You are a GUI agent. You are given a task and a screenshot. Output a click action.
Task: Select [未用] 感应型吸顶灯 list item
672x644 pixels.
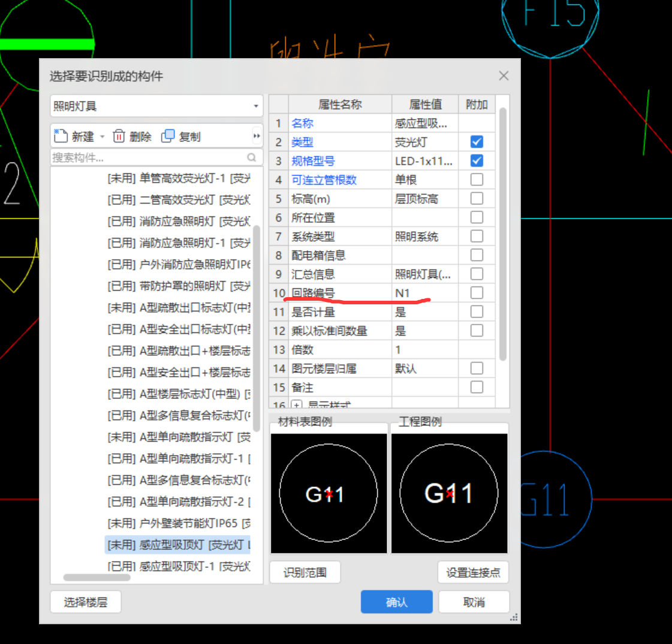click(x=178, y=545)
